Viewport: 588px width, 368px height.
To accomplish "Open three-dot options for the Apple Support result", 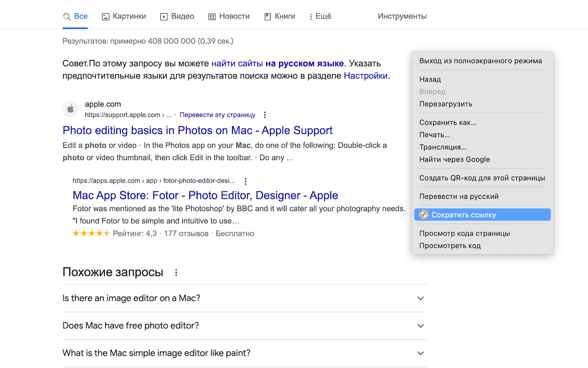I will 265,115.
